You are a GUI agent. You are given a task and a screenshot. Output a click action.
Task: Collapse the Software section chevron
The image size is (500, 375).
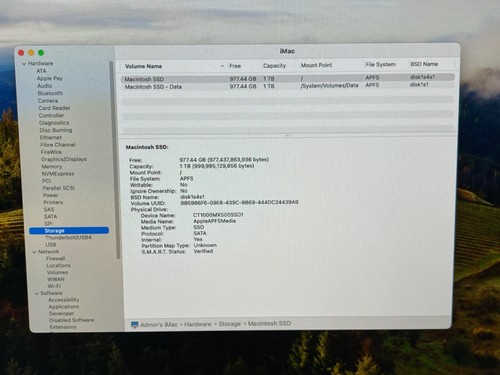pyautogui.click(x=37, y=293)
